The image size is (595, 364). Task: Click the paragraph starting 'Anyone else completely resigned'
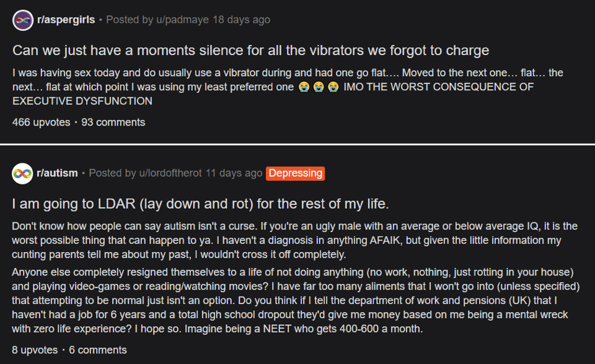294,303
